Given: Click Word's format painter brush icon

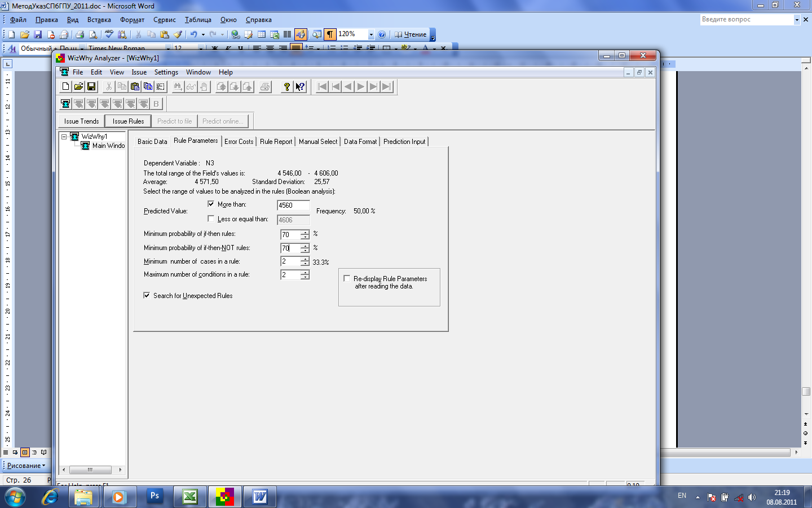Looking at the screenshot, I should coord(178,34).
